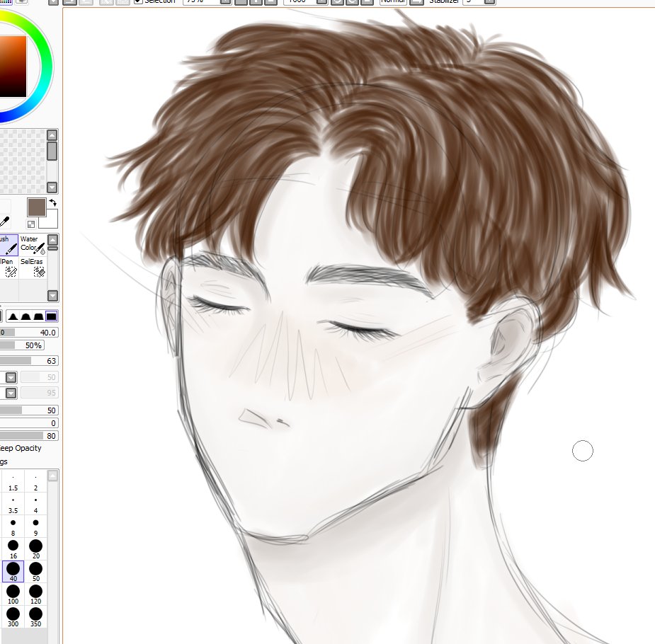Pick green on the hue color ring
The height and width of the screenshot is (644, 655).
41,42
